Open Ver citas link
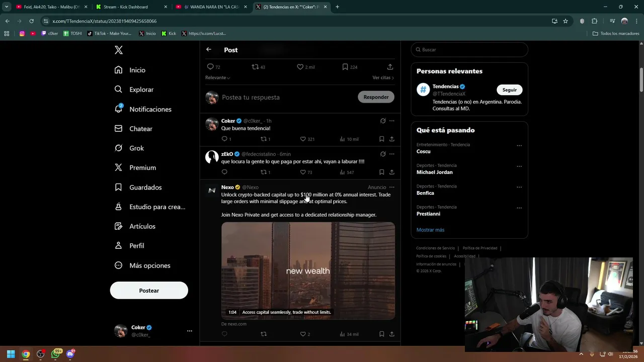Image resolution: width=644 pixels, height=362 pixels. [383, 77]
